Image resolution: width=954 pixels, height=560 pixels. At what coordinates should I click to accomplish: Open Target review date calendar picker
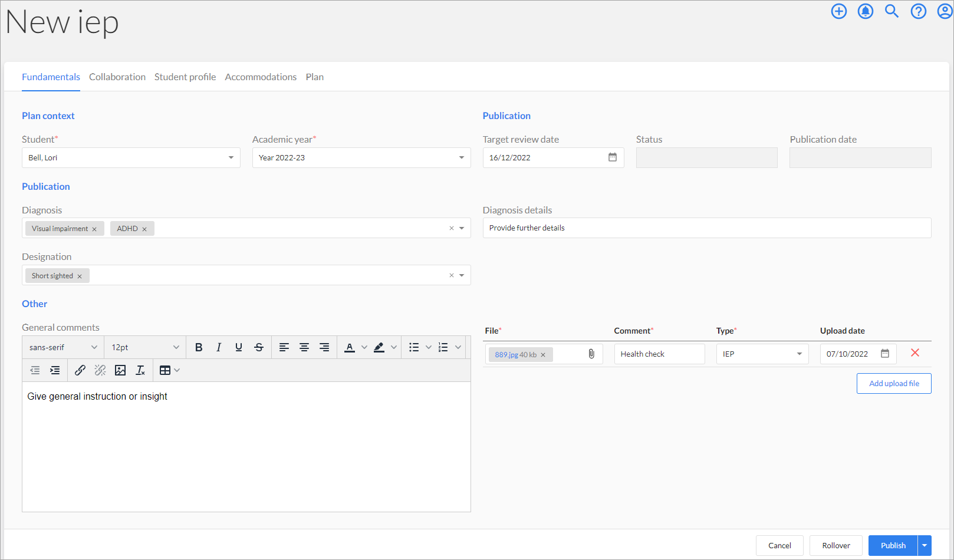(x=613, y=157)
